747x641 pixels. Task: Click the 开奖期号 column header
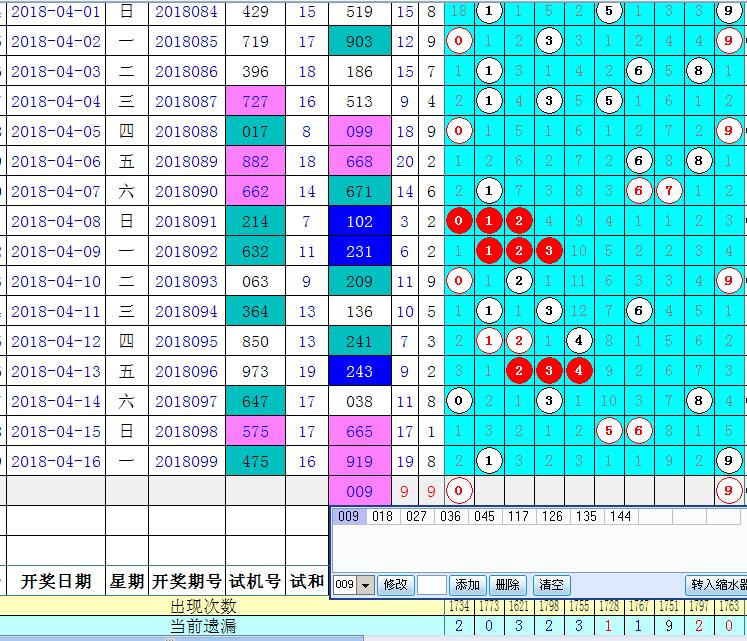click(x=186, y=581)
